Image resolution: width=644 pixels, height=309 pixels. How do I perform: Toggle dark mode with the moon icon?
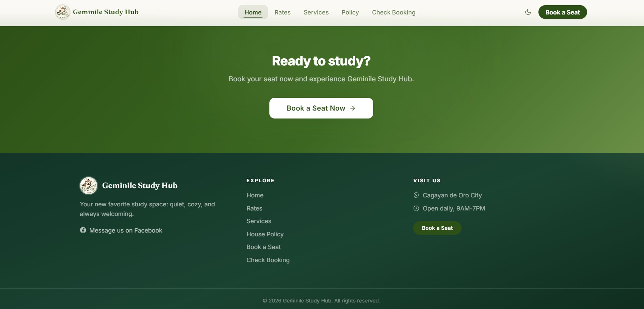[528, 12]
